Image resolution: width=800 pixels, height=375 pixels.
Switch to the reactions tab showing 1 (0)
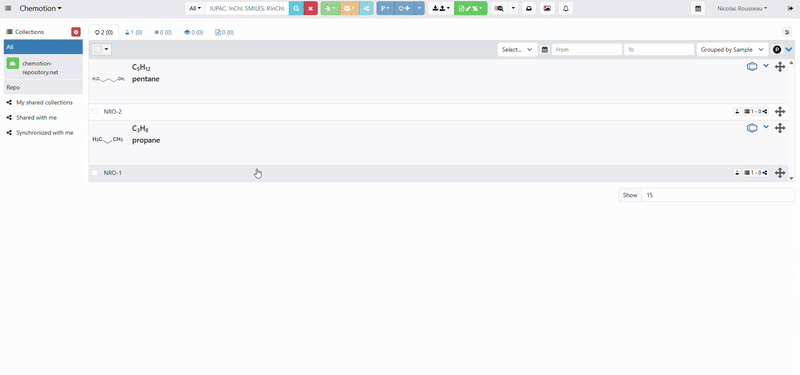[134, 32]
